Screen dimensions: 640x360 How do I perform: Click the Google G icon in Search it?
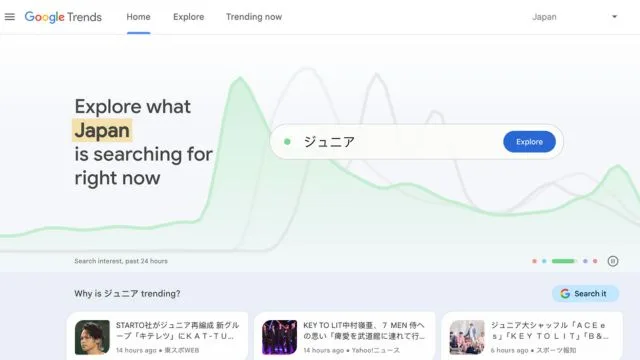(565, 293)
